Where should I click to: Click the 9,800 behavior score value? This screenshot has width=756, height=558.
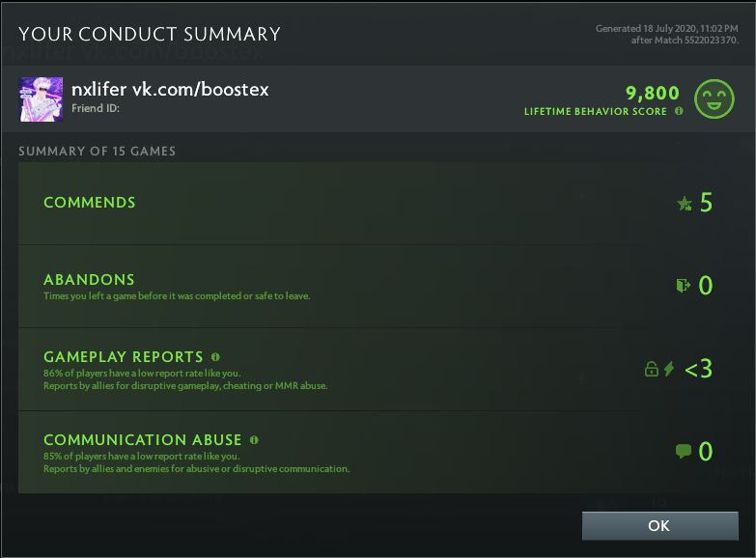coord(653,94)
